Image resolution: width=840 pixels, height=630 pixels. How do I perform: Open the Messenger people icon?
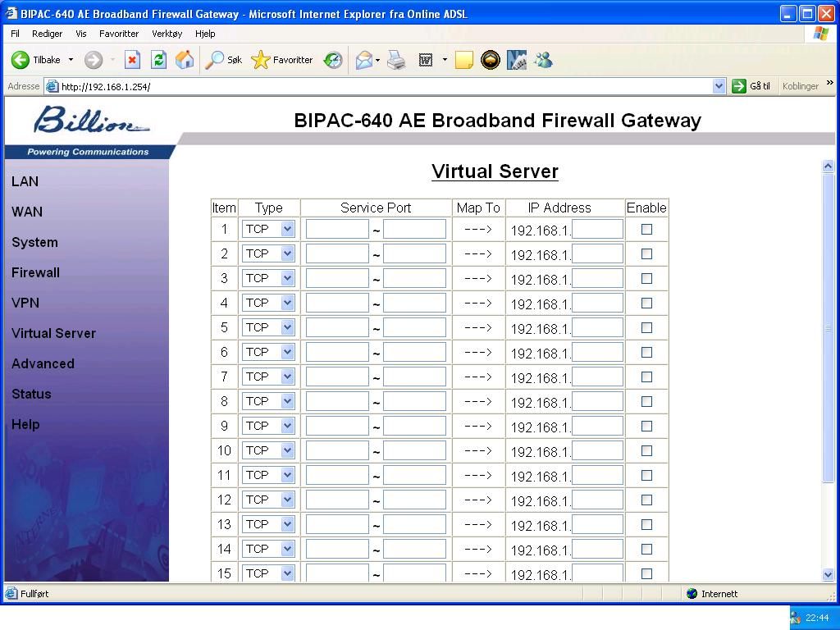(543, 60)
